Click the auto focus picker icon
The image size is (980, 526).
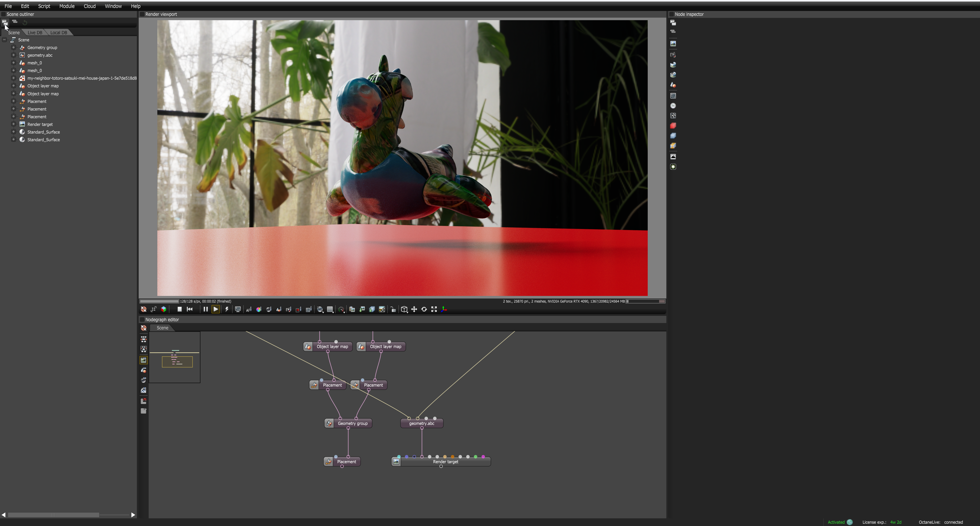coord(249,309)
